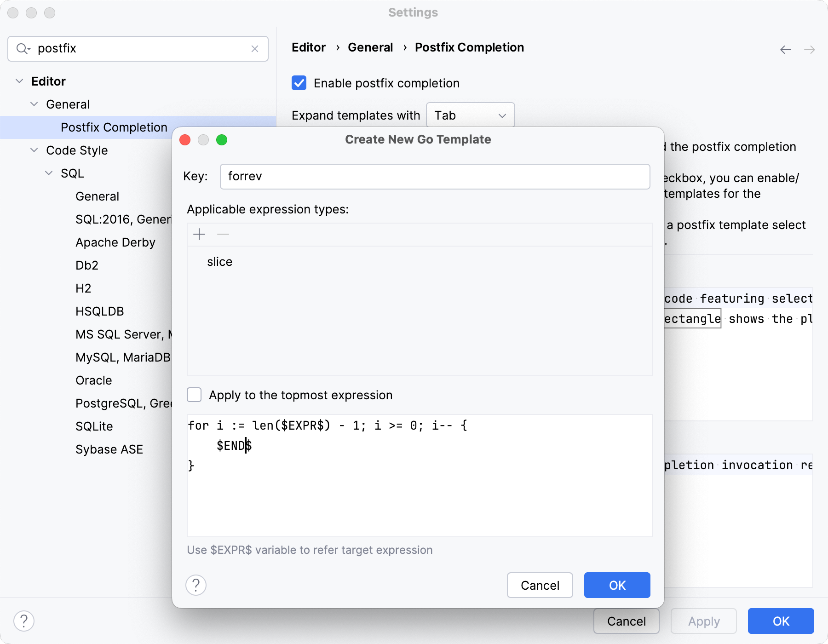Open help from the dialog question mark
Viewport: 828px width, 644px height.
pyautogui.click(x=196, y=585)
